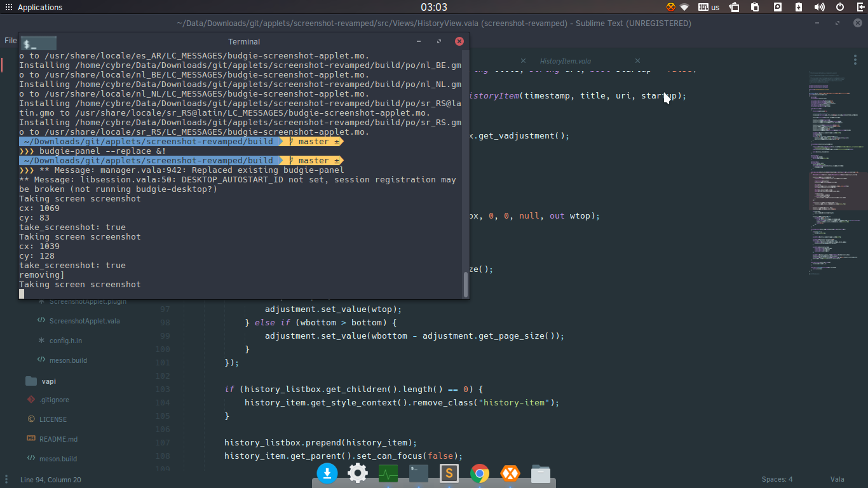
Task: Click 'history_listbox.prepend(history_item);' code line
Action: (320, 442)
